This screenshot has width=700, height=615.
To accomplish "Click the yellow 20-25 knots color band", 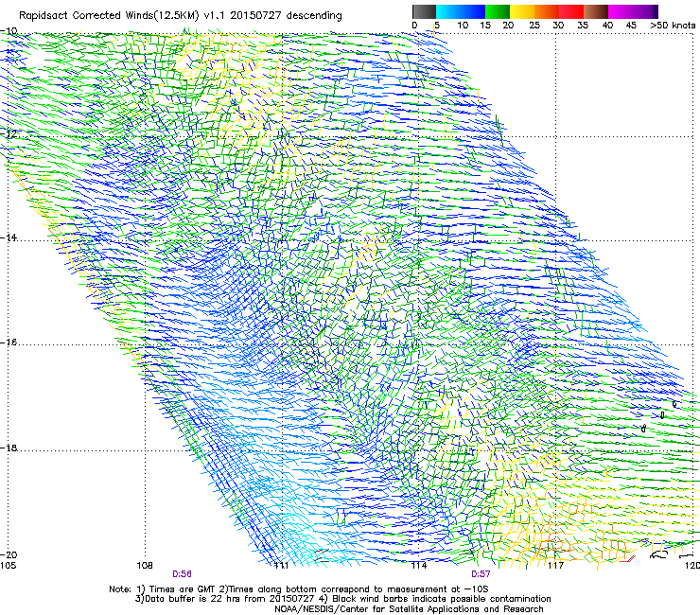I will click(522, 11).
